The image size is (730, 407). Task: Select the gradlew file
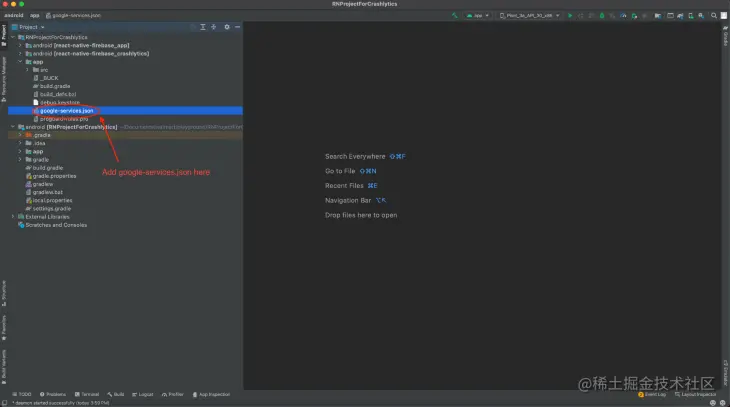point(39,184)
